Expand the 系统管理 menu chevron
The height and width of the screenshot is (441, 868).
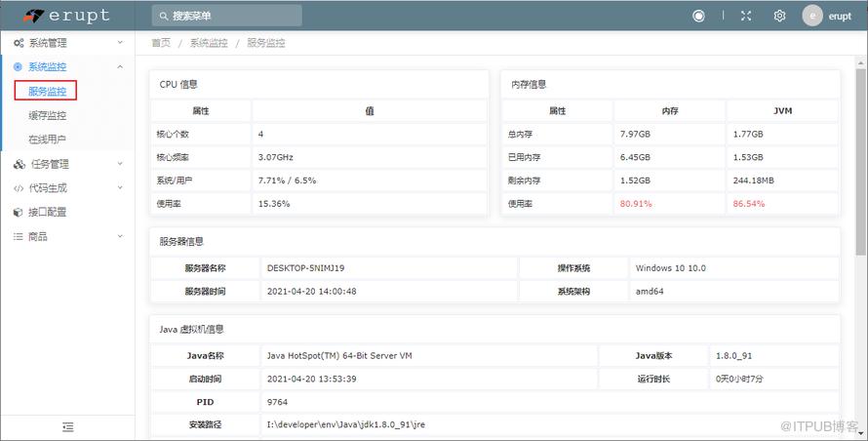pos(120,43)
